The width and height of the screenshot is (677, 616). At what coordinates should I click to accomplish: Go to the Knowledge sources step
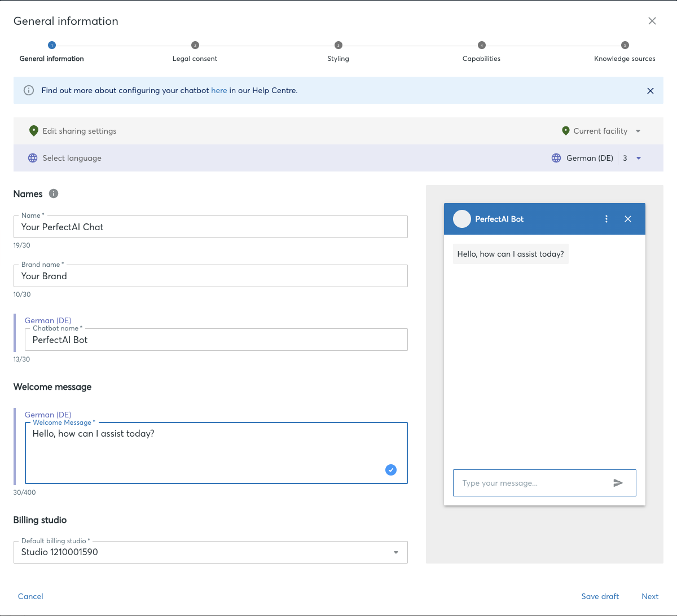(625, 52)
